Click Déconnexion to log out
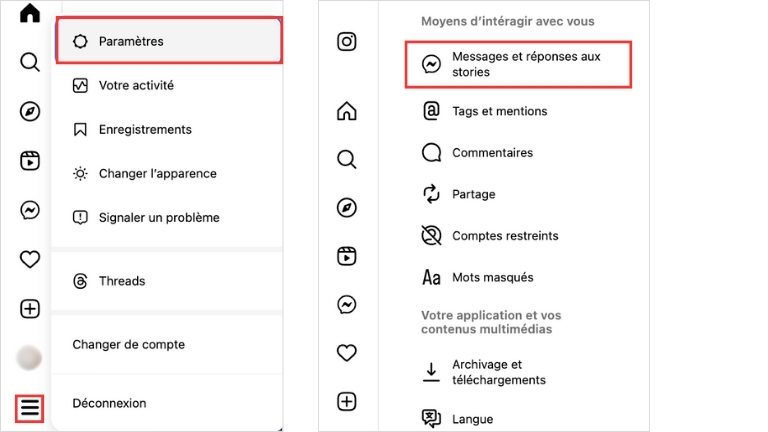 [109, 403]
